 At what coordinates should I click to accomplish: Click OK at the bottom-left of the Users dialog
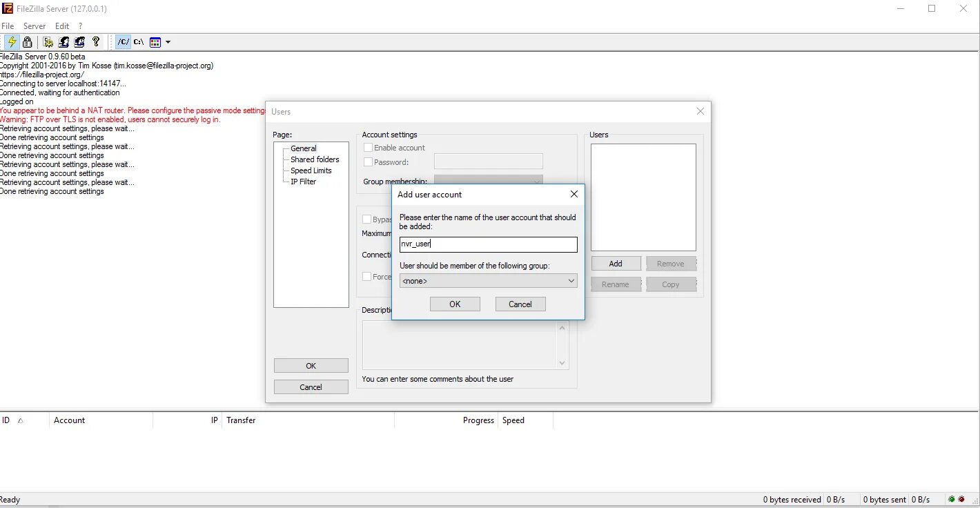(x=311, y=366)
